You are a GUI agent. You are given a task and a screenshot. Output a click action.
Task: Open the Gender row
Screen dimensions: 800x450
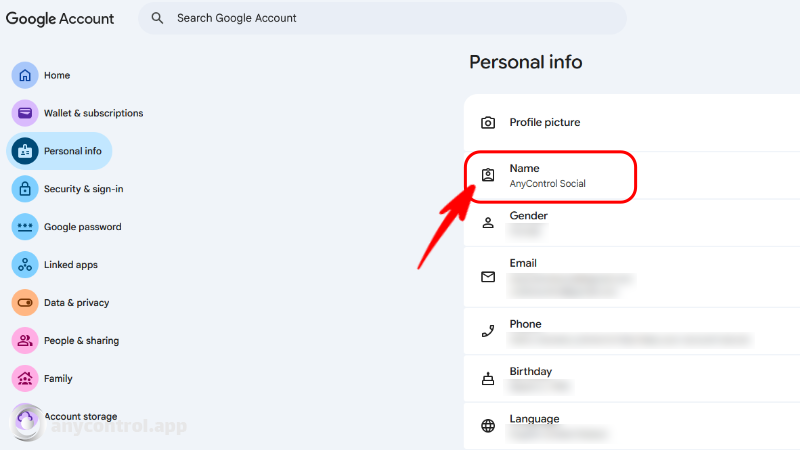pyautogui.click(x=632, y=223)
